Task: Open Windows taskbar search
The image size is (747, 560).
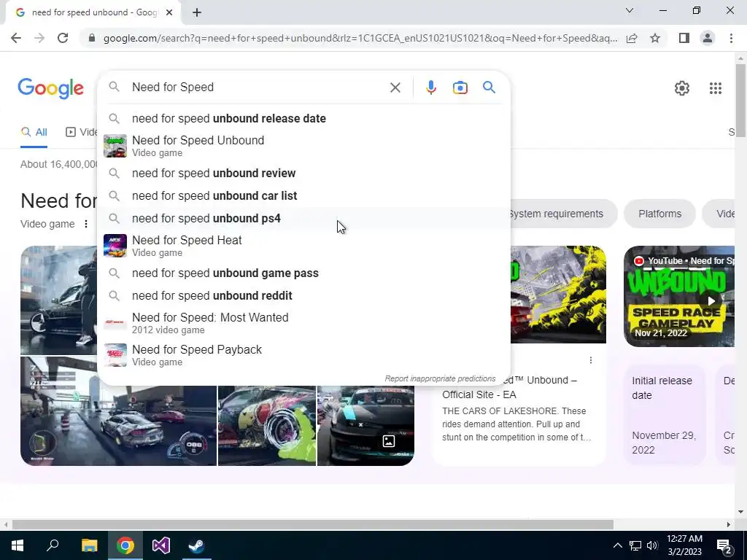Action: coord(53,545)
